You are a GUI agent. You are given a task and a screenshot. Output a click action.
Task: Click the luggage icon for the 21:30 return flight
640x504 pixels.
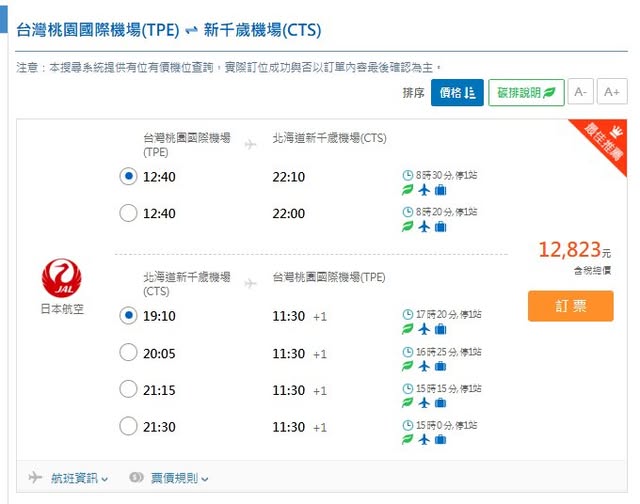[440, 440]
